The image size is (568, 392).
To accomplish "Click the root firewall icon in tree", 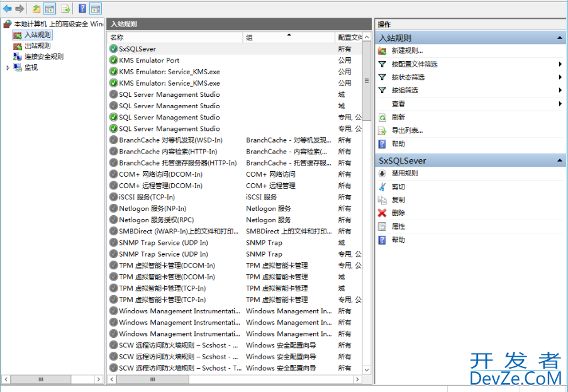I will coord(8,25).
